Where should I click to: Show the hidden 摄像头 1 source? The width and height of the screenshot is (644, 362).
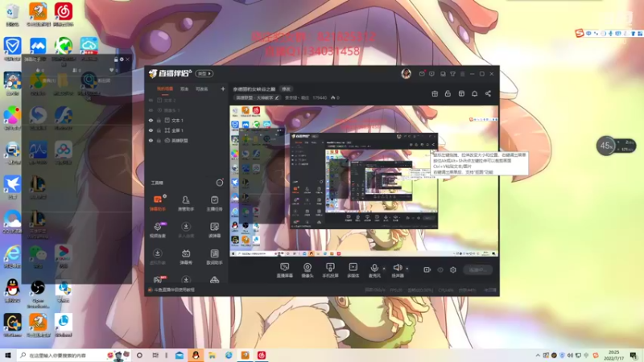coord(151,110)
